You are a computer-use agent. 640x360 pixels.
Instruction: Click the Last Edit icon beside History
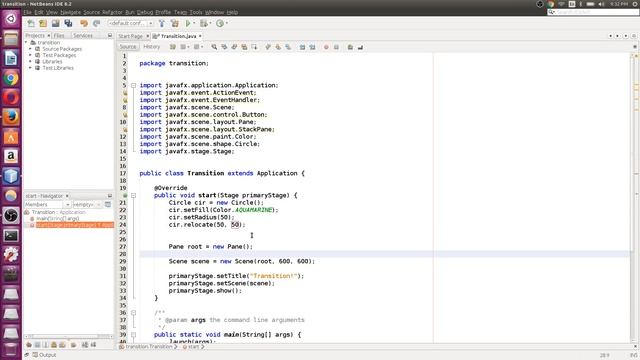click(x=173, y=47)
